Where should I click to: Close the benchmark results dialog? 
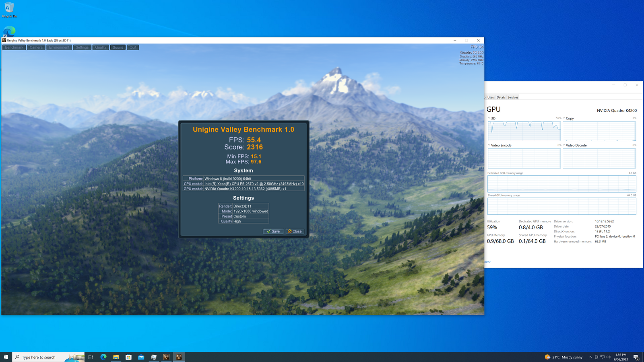point(295,231)
